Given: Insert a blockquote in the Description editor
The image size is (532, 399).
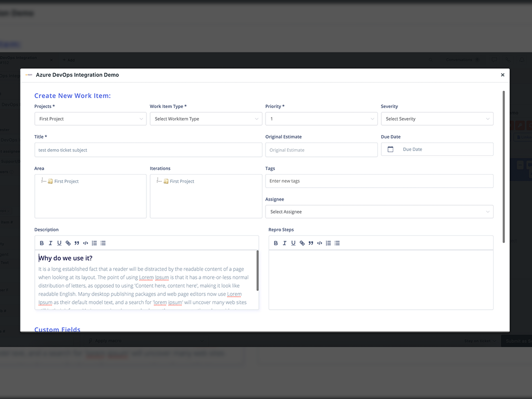Looking at the screenshot, I should tap(76, 243).
